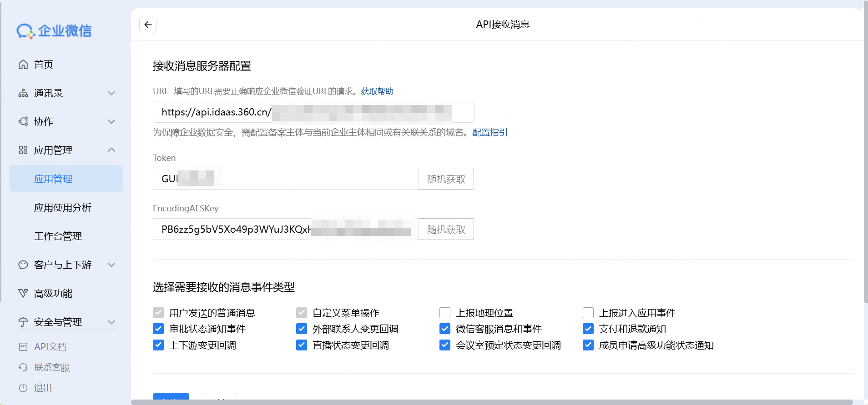The width and height of the screenshot is (868, 405).
Task: Click the 退出 power icon
Action: click(23, 388)
